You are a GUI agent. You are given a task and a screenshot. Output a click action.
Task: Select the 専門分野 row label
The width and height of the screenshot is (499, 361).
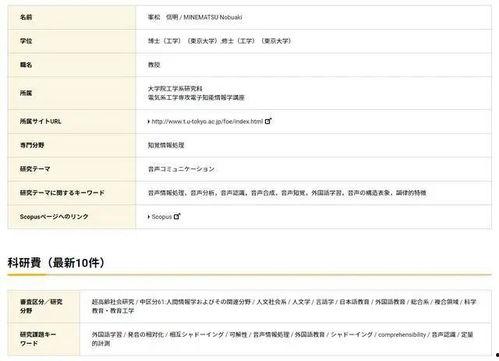(32, 145)
